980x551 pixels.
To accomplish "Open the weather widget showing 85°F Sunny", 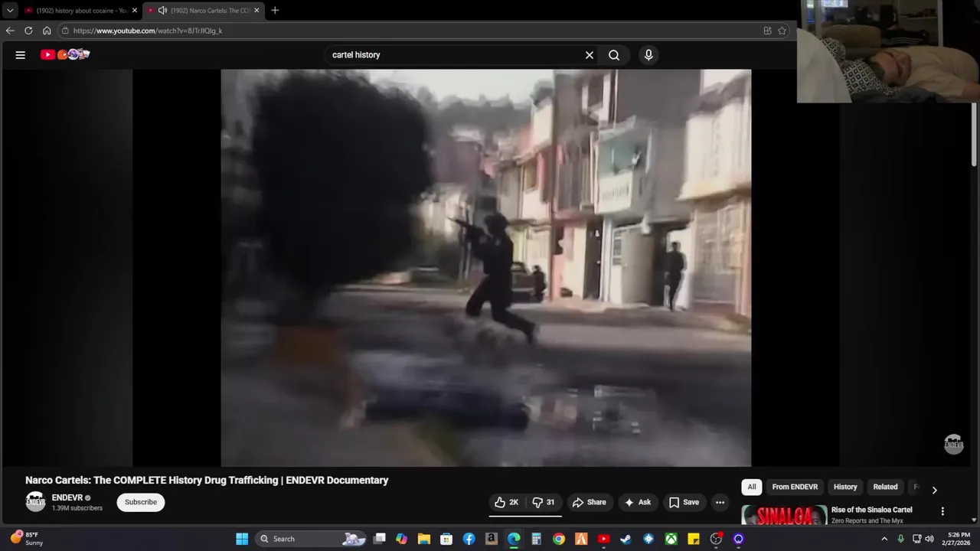I will 28,539.
